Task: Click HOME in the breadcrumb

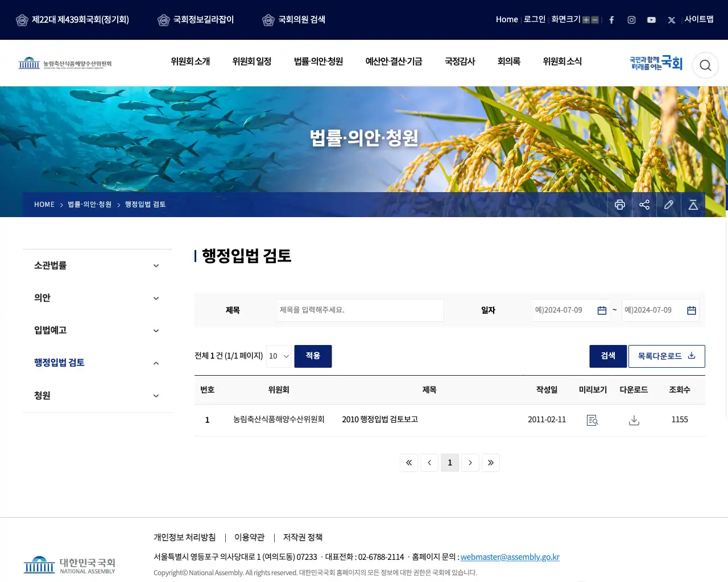Action: (44, 205)
